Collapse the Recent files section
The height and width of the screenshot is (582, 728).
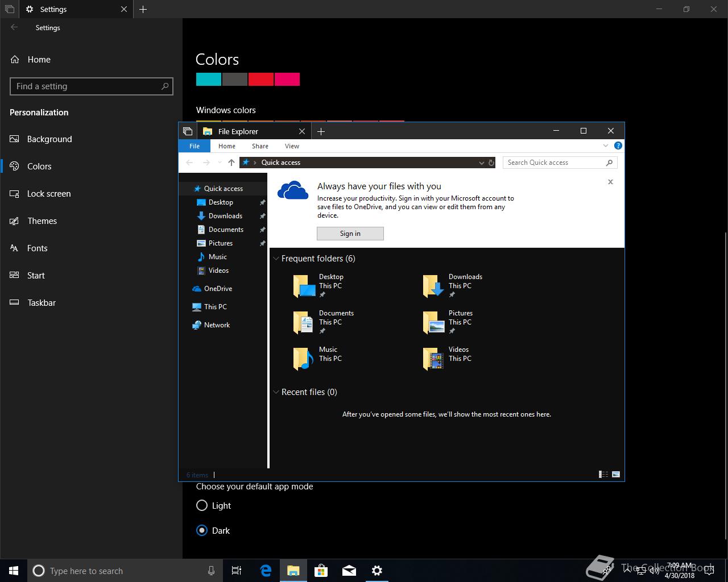coord(276,392)
